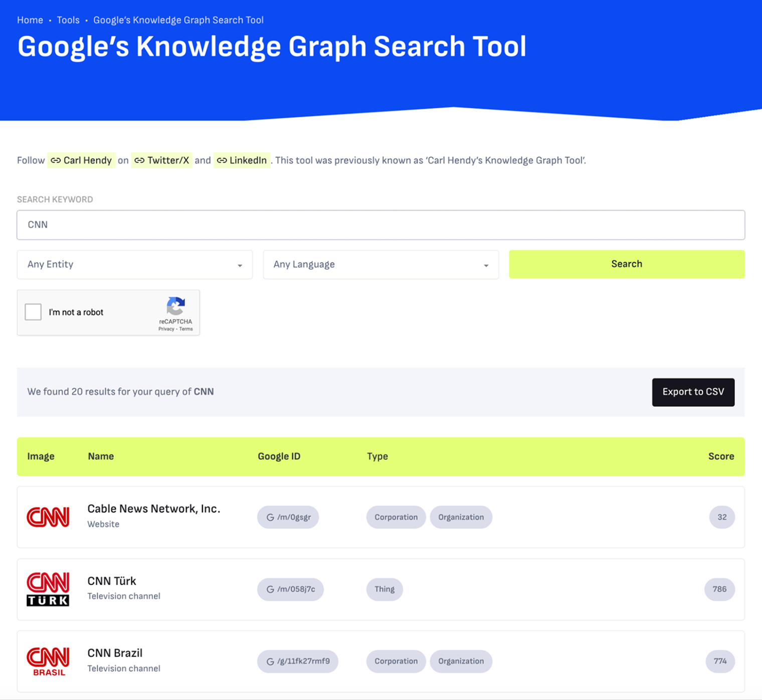Follow the Carl Hendy link

82,160
